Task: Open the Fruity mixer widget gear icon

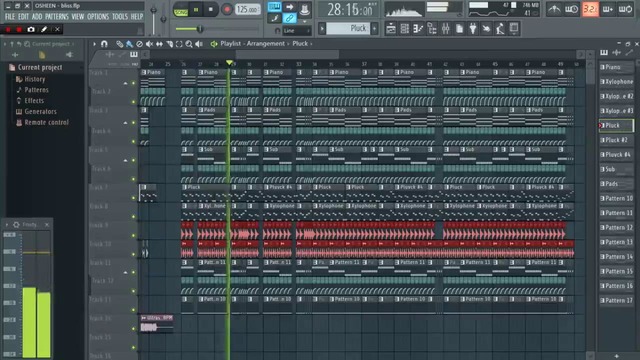Action: pyautogui.click(x=16, y=224)
